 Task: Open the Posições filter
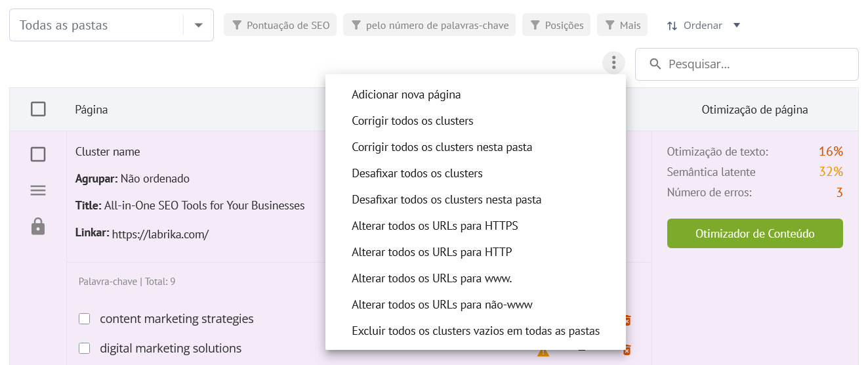pyautogui.click(x=556, y=25)
